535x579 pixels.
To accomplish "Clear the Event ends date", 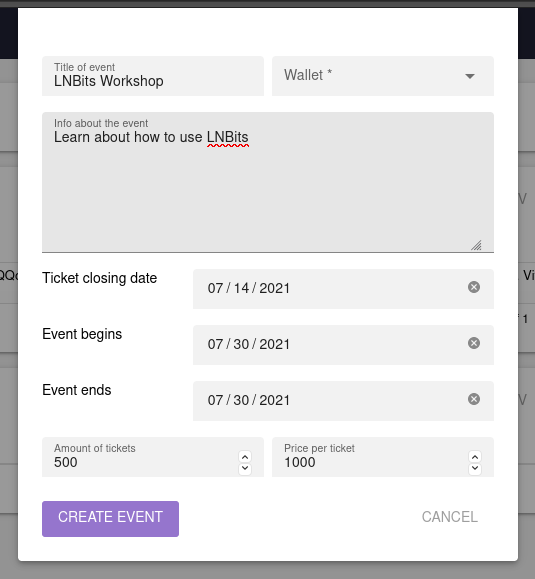I will [x=474, y=399].
